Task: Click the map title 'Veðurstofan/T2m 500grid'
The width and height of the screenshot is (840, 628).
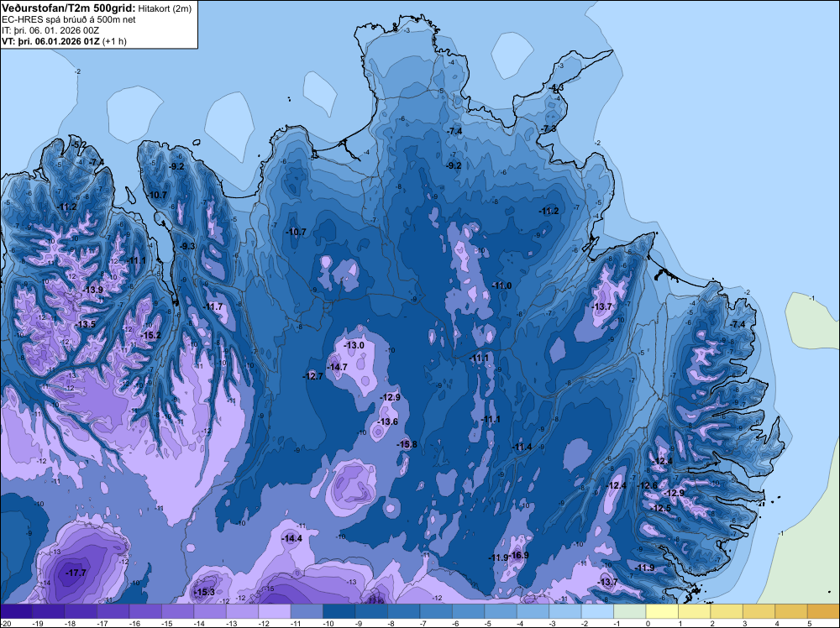Action: pos(69,8)
